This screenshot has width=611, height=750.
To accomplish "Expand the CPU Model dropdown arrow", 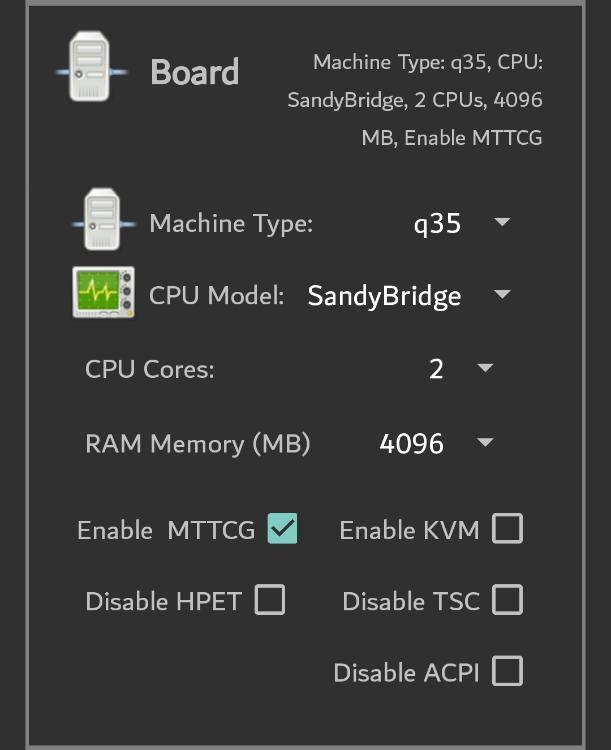I will [x=502, y=294].
